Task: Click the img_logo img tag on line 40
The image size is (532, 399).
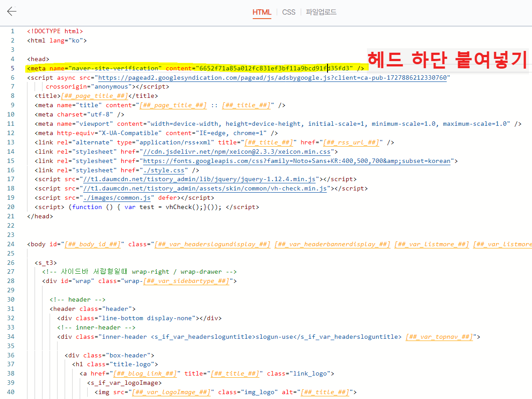Action: point(226,393)
